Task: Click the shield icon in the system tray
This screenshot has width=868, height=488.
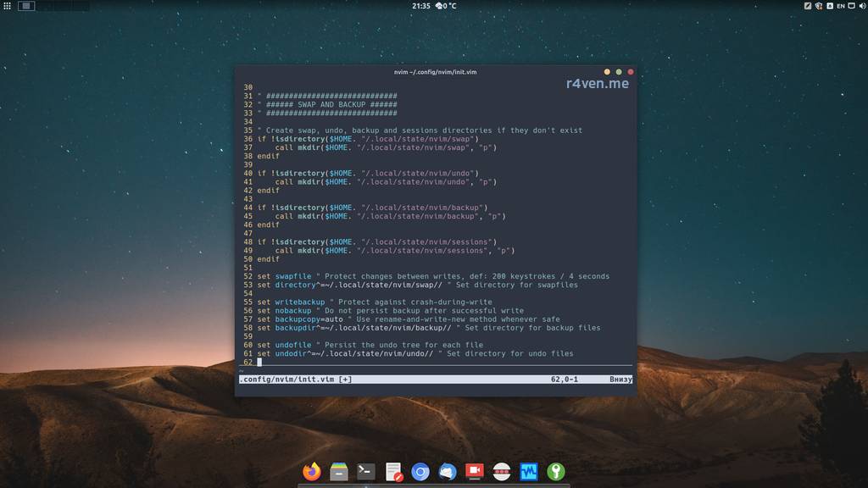Action: [820, 7]
